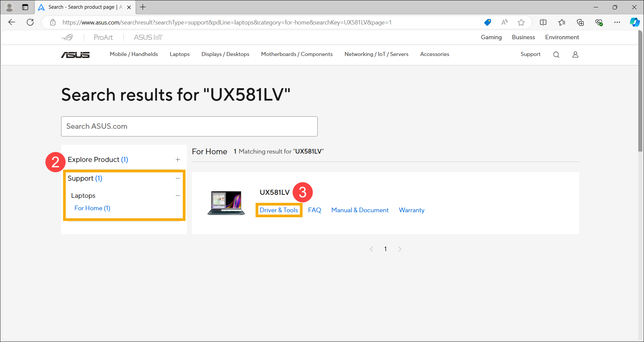Click the Laptops label in the sidebar
Image resolution: width=644 pixels, height=342 pixels.
pos(83,196)
